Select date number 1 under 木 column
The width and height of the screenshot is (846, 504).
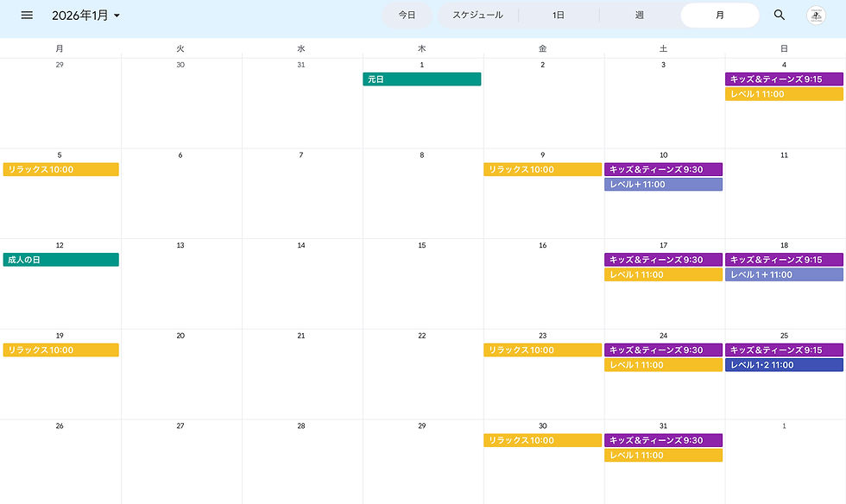422,65
